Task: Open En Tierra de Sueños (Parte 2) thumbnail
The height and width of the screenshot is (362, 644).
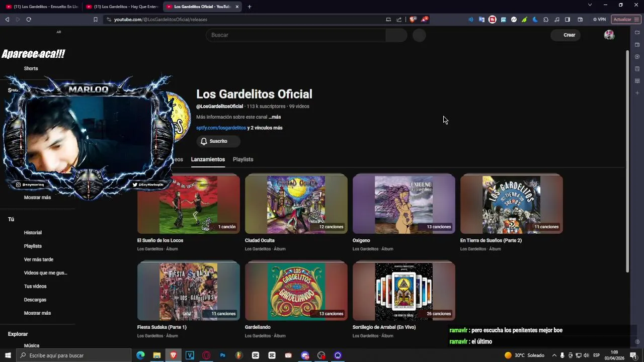Action: 512,205
